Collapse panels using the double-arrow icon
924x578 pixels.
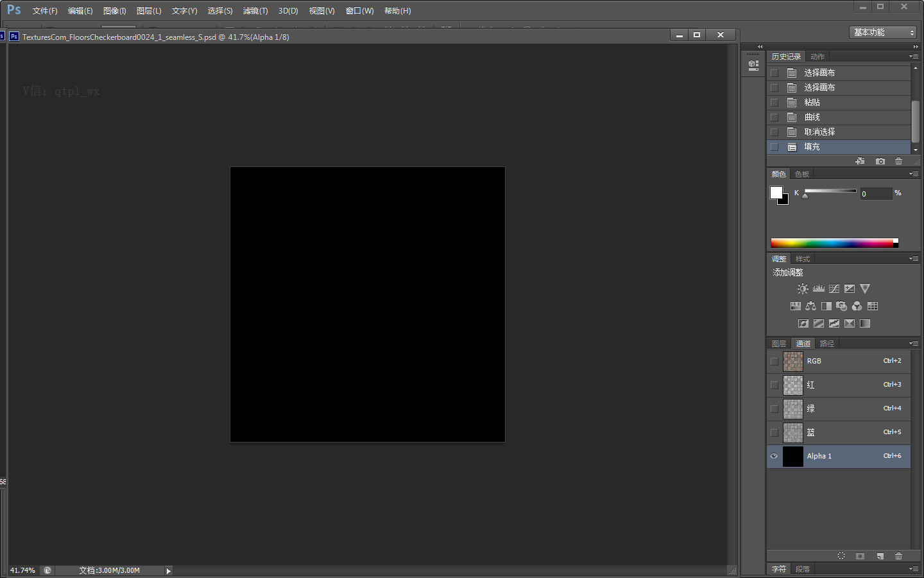tap(916, 47)
